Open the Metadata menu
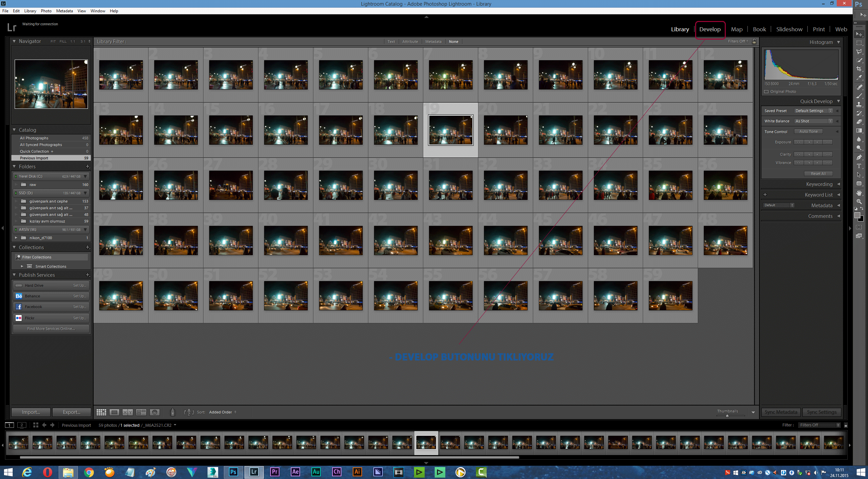 point(64,11)
